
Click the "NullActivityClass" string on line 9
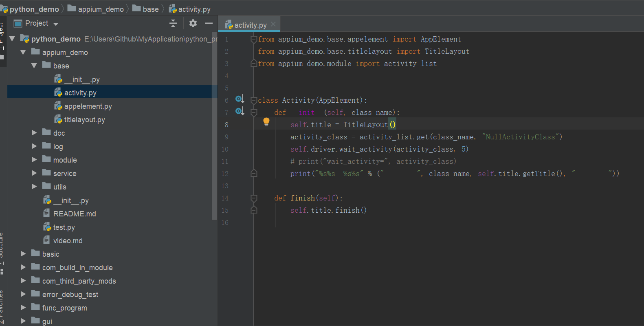tap(520, 137)
